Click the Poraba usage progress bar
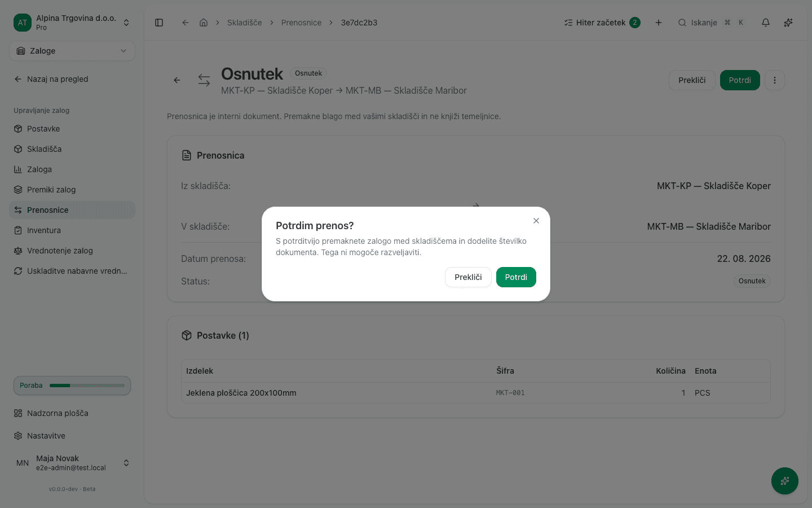The width and height of the screenshot is (812, 508). coord(72,386)
